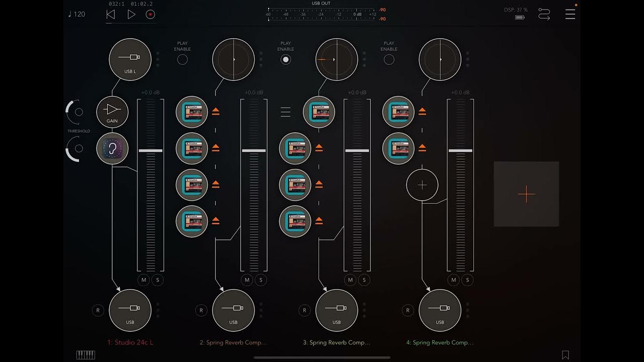The width and height of the screenshot is (644, 362).
Task: Click eject icon beside channel 2 fourth plugin
Action: point(215,221)
